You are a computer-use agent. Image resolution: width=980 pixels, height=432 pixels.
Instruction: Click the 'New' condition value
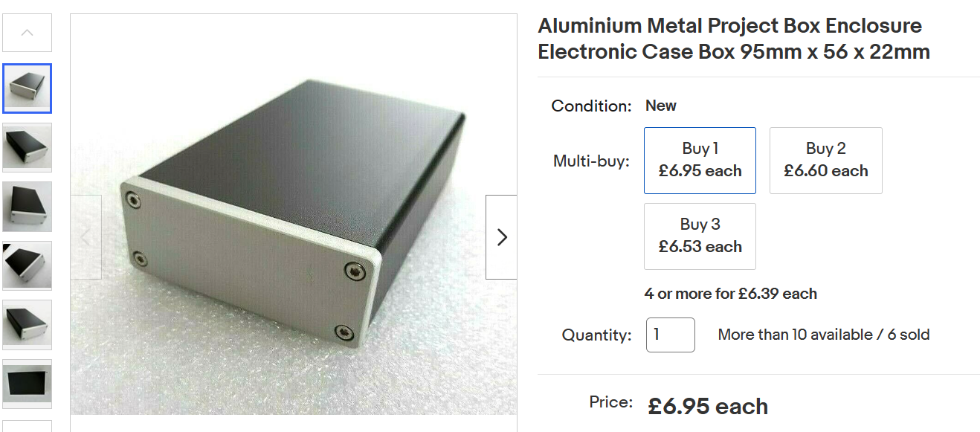pos(660,106)
